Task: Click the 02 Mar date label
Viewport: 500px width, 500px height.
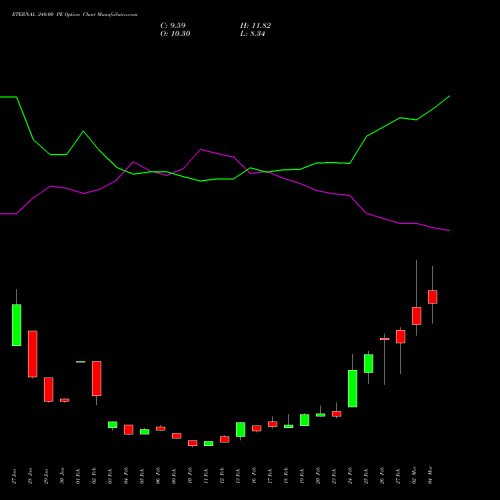Action: pos(415,476)
